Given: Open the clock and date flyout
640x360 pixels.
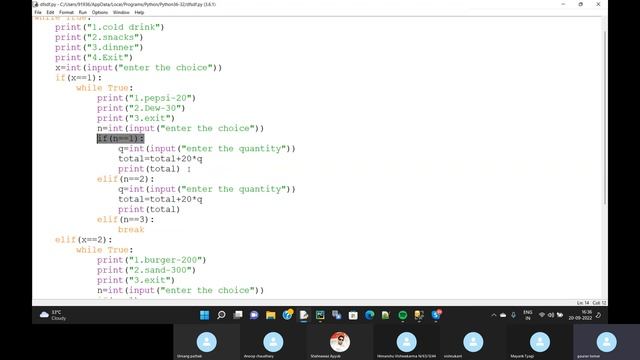Looking at the screenshot, I should pyautogui.click(x=580, y=315).
